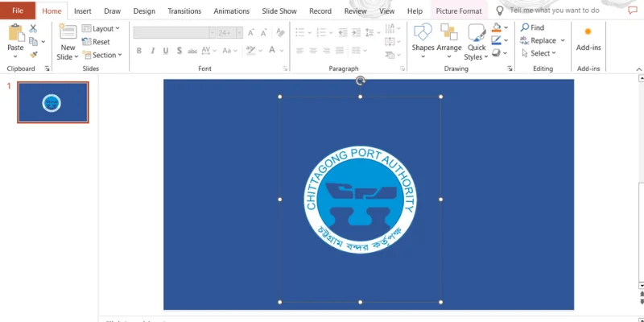644x322 pixels.
Task: Open the font size dropdown
Action: 239,32
